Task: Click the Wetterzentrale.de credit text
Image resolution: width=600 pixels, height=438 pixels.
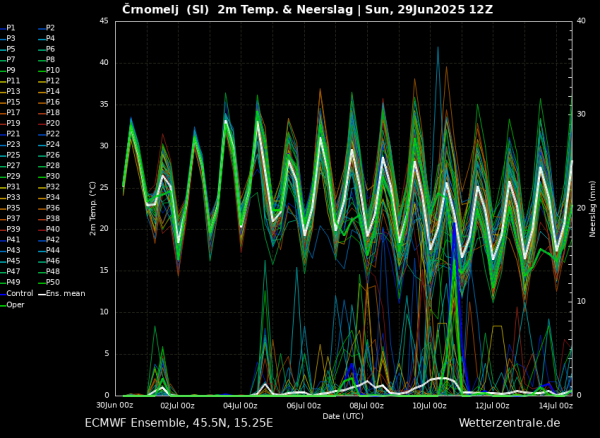Action: tap(509, 423)
